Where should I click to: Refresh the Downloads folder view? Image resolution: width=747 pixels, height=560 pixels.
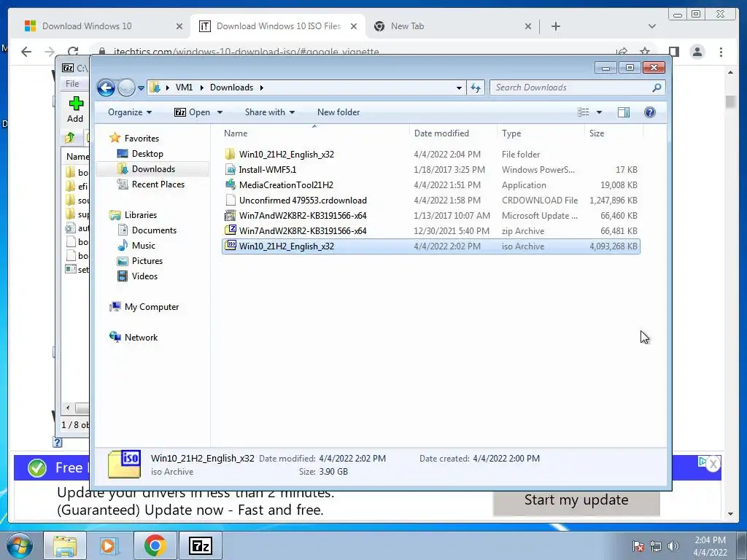[476, 87]
